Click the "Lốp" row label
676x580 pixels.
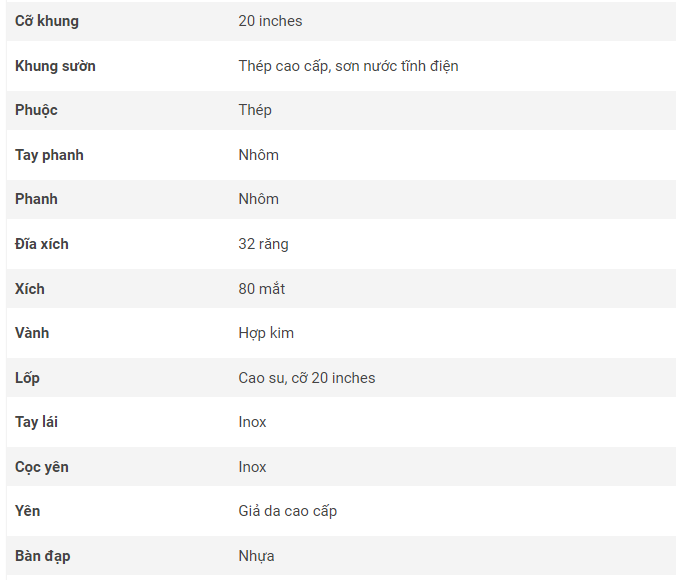(x=27, y=378)
